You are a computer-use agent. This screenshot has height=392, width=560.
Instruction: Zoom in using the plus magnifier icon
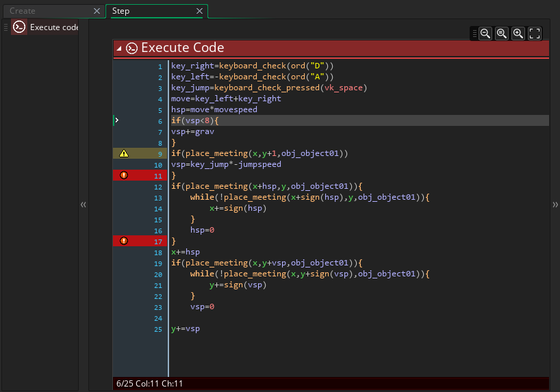pyautogui.click(x=518, y=34)
